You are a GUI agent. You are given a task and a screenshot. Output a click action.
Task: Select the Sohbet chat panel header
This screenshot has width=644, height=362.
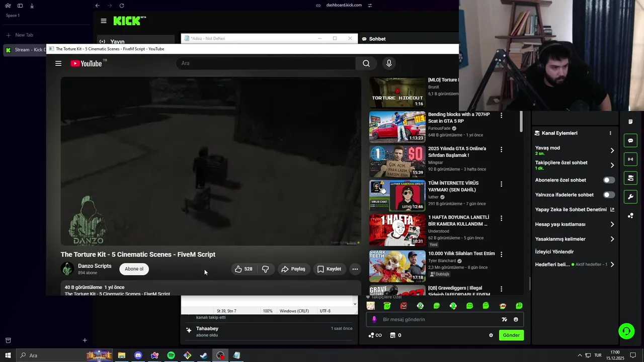(377, 39)
